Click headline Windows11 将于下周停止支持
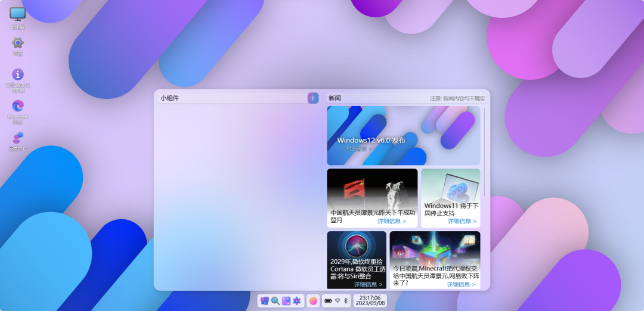644x311 pixels. click(x=451, y=209)
